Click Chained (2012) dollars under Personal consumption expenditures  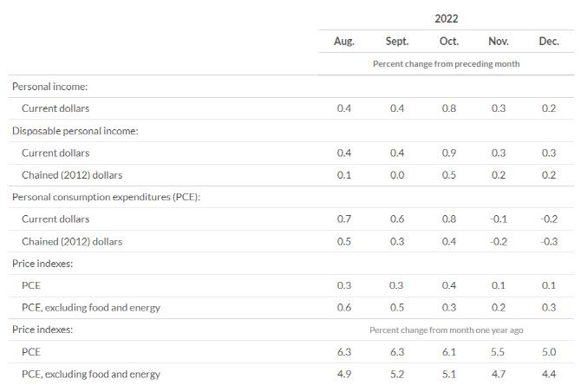72,241
